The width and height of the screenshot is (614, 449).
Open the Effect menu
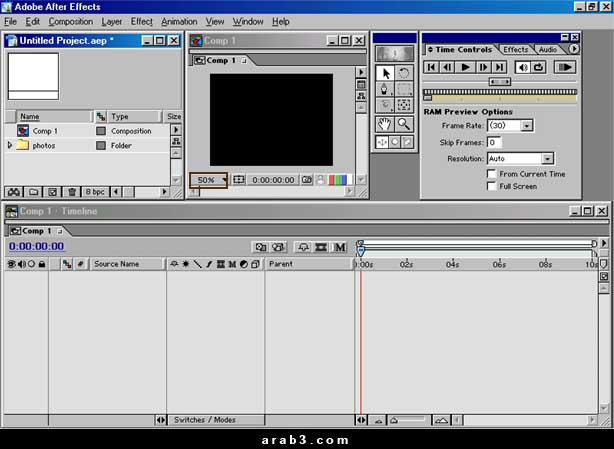141,22
